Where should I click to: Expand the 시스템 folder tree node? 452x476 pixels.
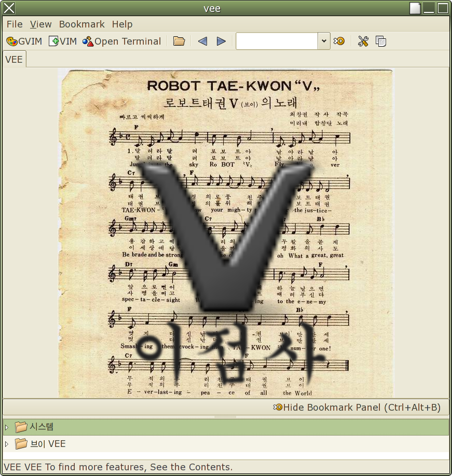click(7, 427)
